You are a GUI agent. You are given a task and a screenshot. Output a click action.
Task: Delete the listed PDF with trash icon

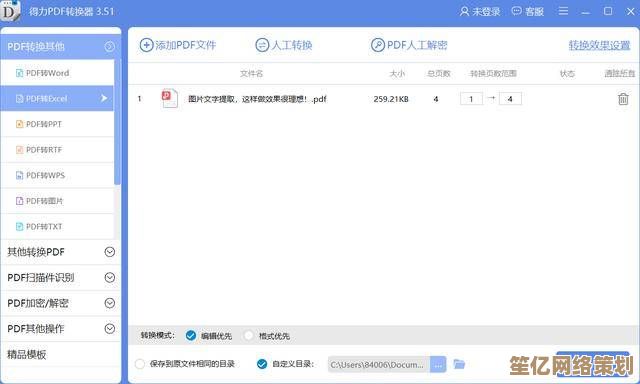(623, 99)
